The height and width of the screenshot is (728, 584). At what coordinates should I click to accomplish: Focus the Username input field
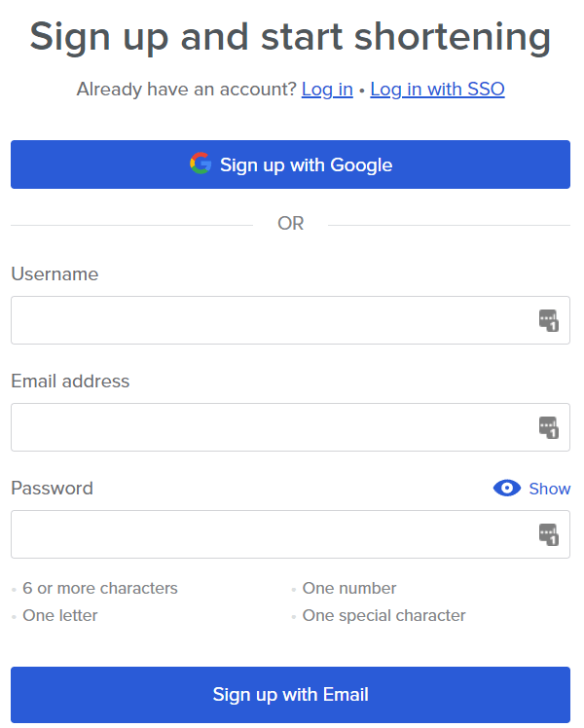click(x=291, y=320)
